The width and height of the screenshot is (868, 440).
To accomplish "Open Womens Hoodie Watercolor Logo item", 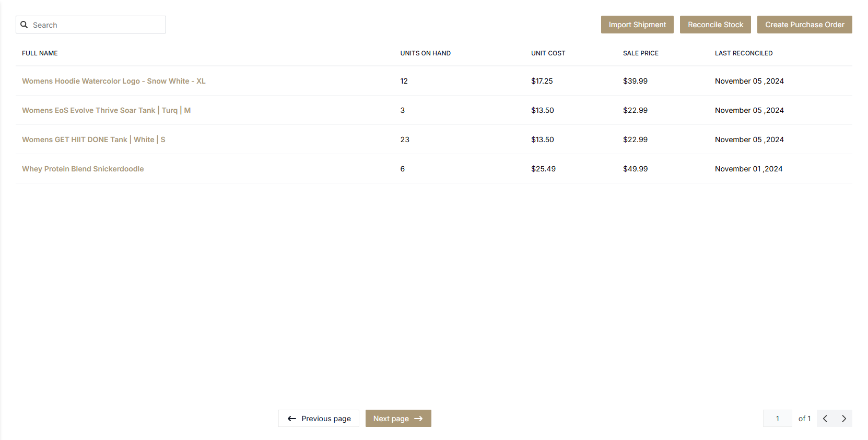I will pyautogui.click(x=113, y=81).
